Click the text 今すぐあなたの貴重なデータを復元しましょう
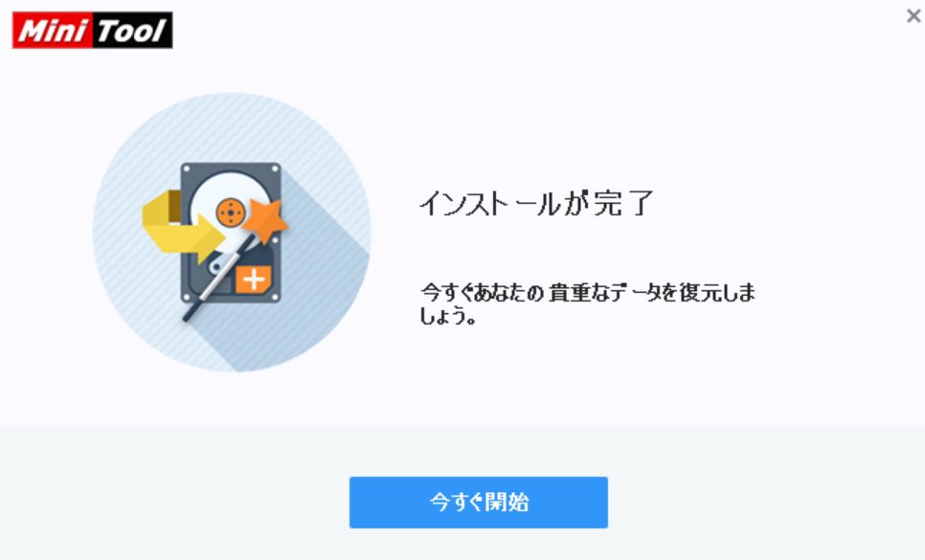The height and width of the screenshot is (560, 925). click(x=588, y=303)
